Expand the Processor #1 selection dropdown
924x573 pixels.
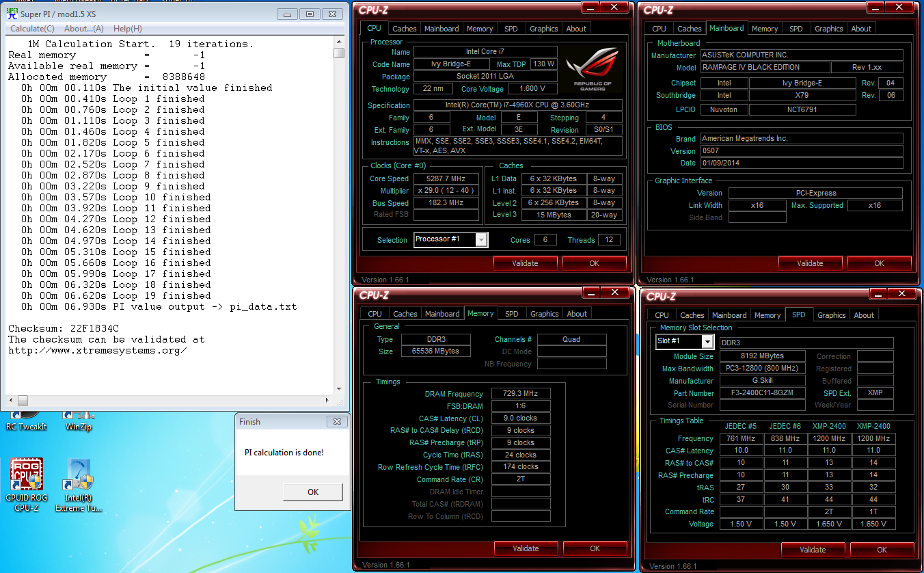point(481,239)
